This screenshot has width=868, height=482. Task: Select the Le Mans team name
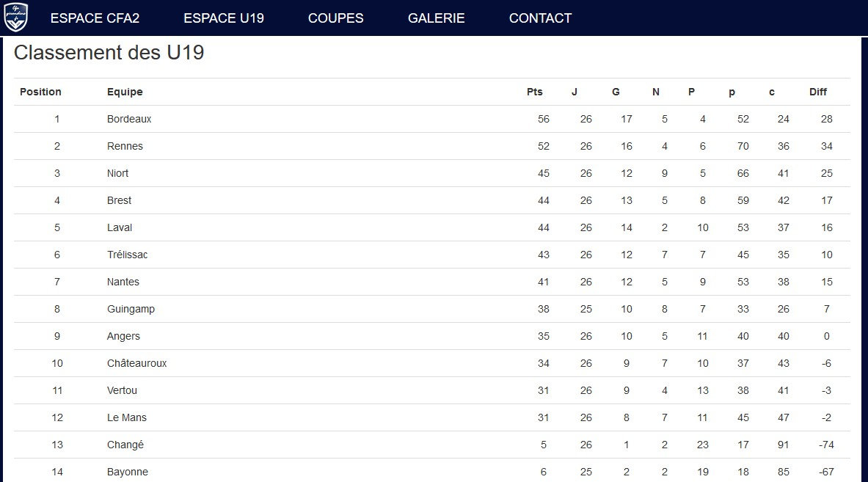click(x=127, y=417)
